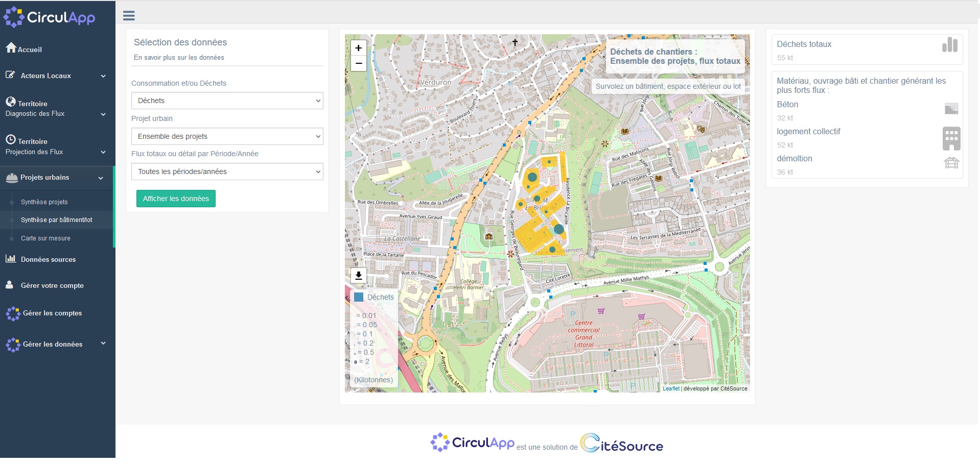Click the Leaflet attribution link

pos(671,388)
